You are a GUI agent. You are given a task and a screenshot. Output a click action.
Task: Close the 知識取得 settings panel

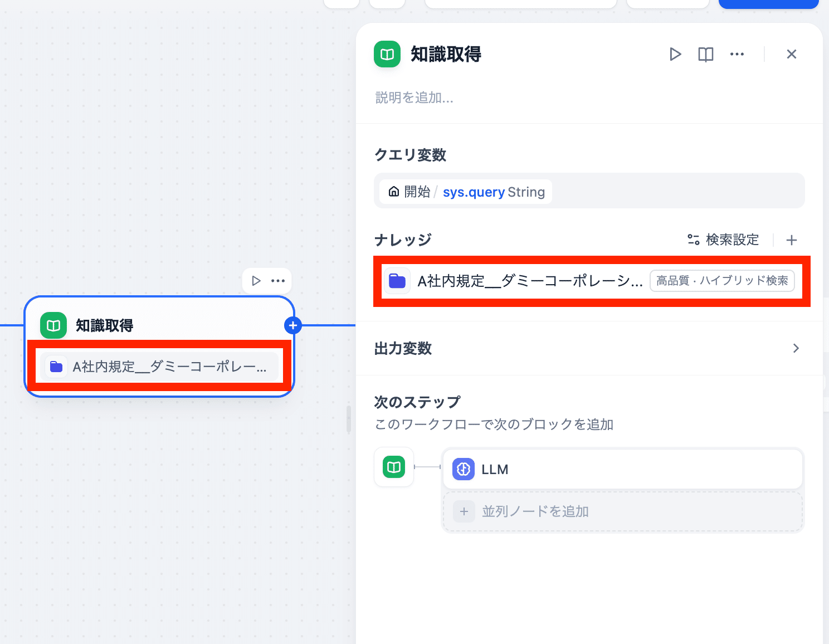point(791,54)
